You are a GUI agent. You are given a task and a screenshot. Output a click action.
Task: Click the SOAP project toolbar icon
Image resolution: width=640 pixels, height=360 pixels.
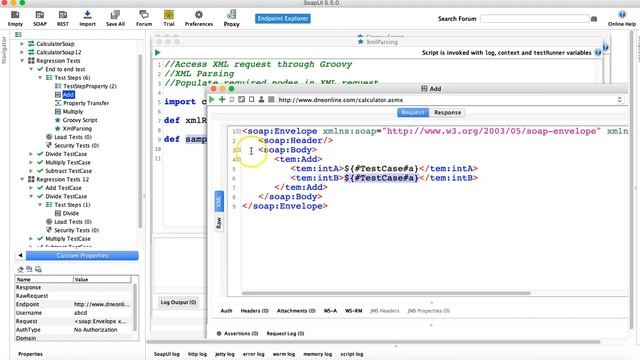(40, 15)
